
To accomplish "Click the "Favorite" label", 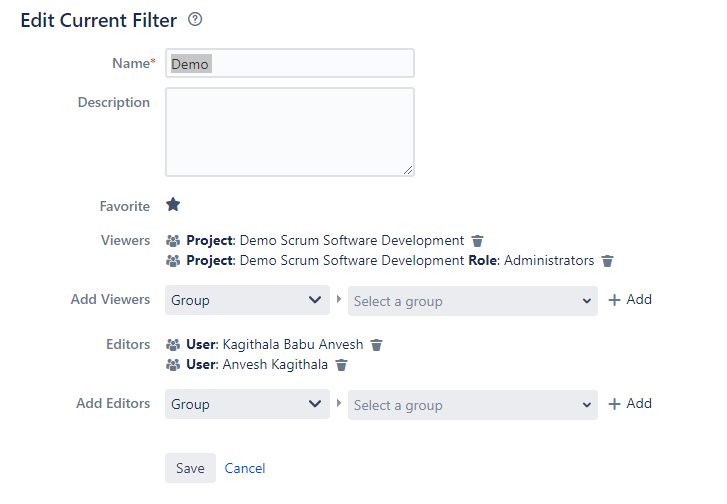I will point(125,206).
